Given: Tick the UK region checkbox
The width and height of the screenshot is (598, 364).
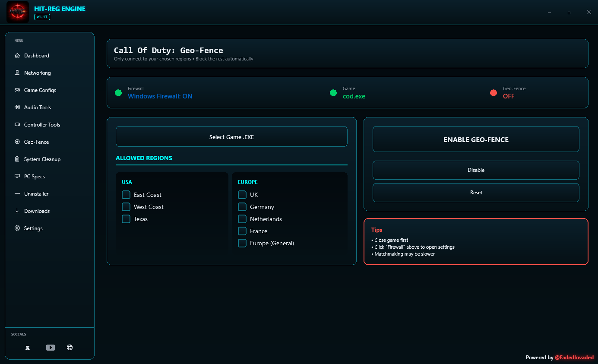Looking at the screenshot, I should (x=242, y=195).
